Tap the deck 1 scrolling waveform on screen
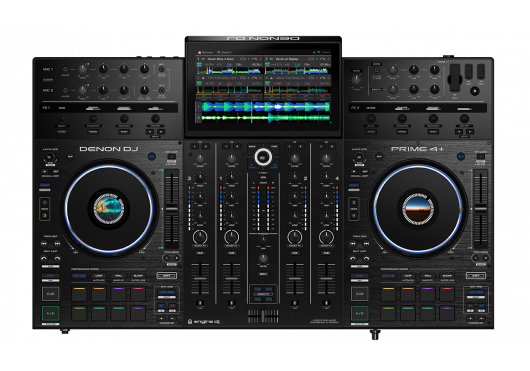The width and height of the screenshot is (530, 371). (265, 107)
